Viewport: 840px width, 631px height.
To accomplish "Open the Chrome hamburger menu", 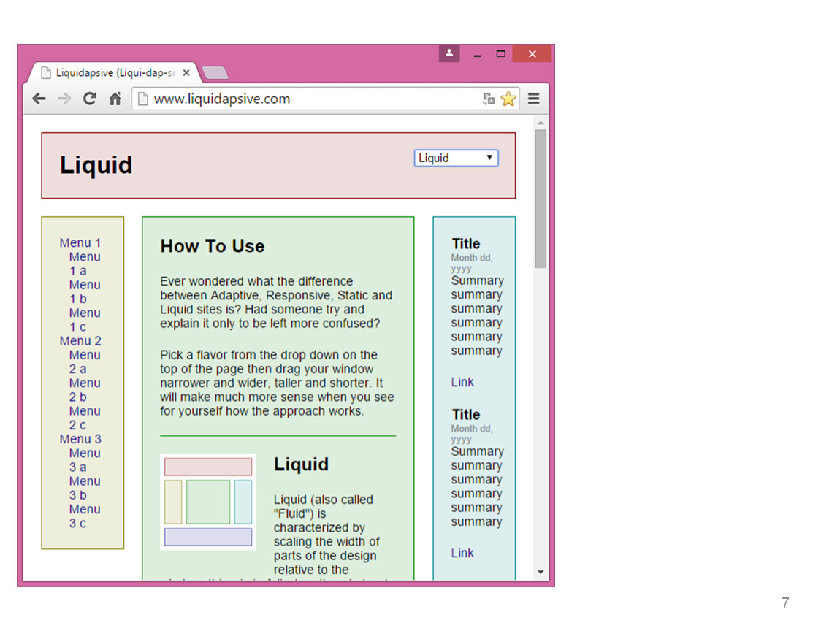I will click(534, 99).
